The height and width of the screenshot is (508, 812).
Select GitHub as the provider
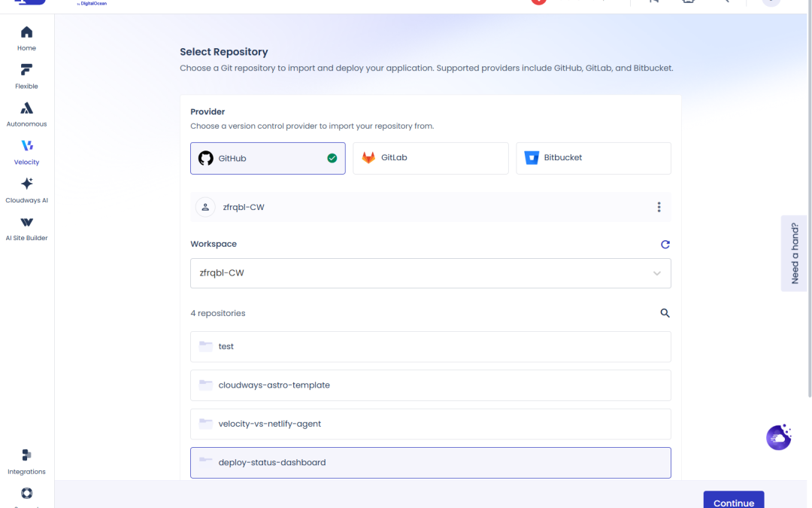click(x=268, y=159)
